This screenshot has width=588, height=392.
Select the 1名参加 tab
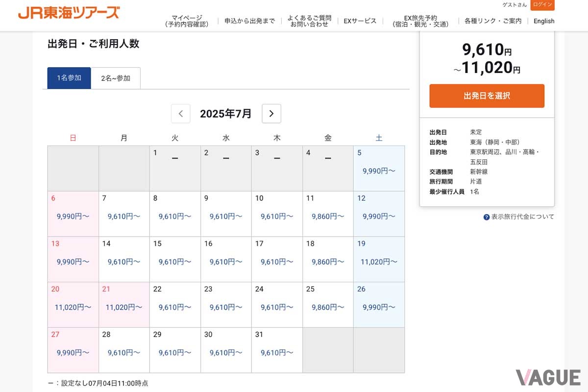pos(69,78)
